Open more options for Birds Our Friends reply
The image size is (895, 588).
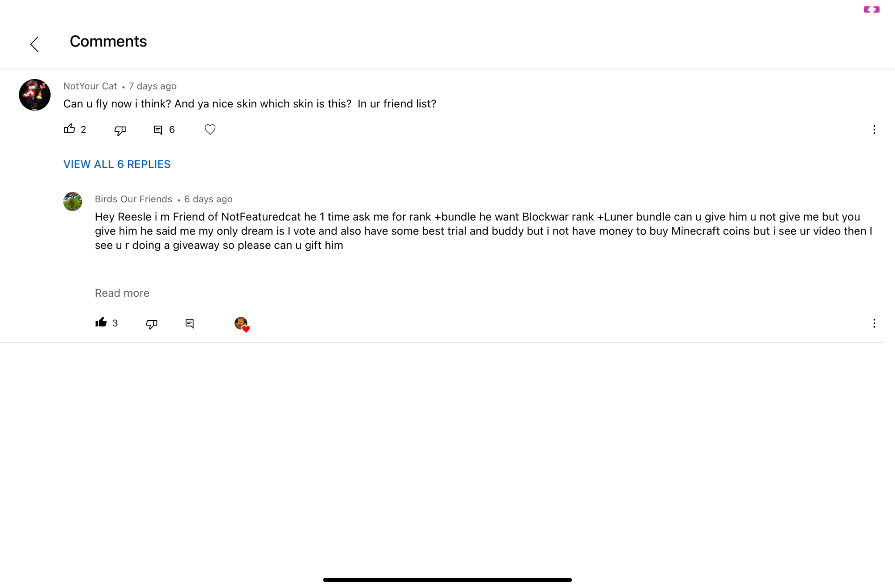(874, 324)
